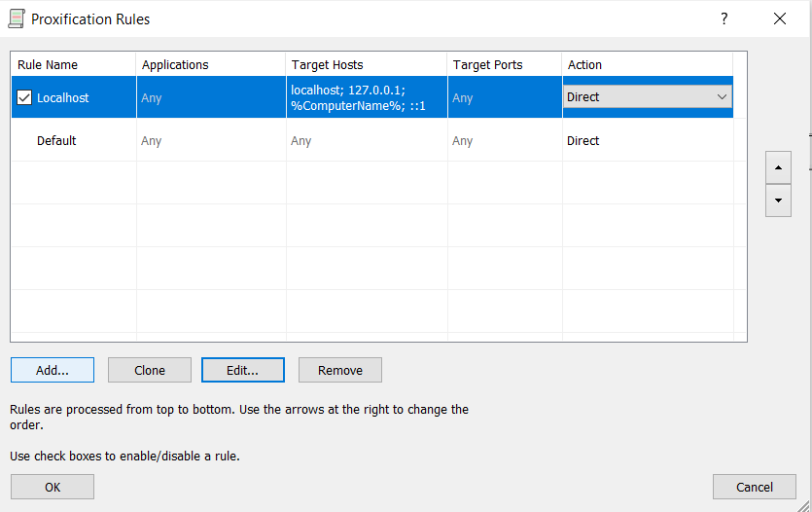Click the Rule Name column header
This screenshot has height=512, width=812.
coord(74,65)
